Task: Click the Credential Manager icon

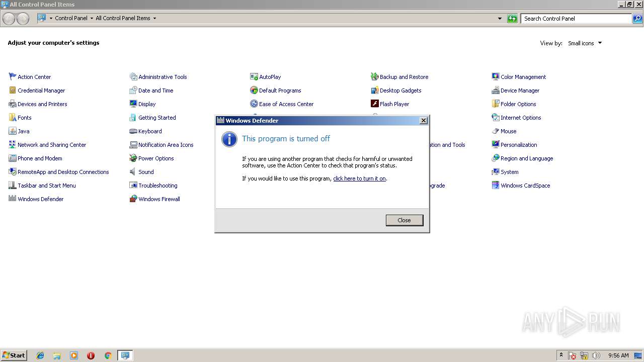Action: tap(13, 90)
